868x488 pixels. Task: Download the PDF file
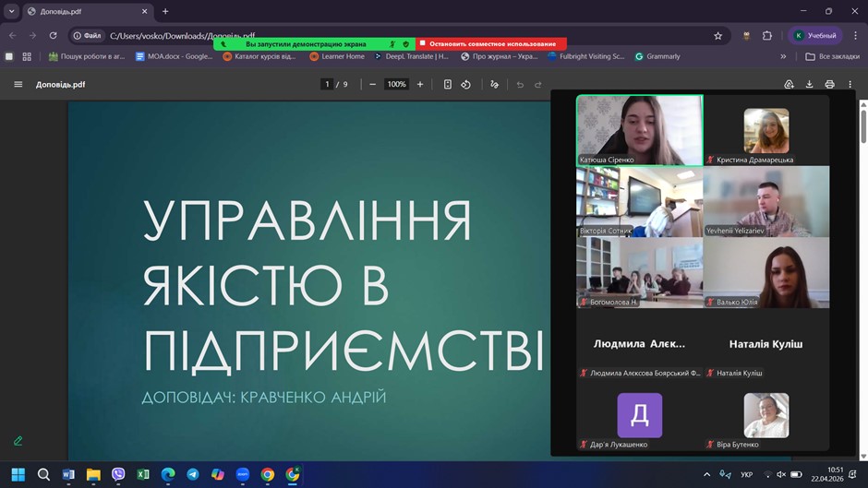click(809, 84)
